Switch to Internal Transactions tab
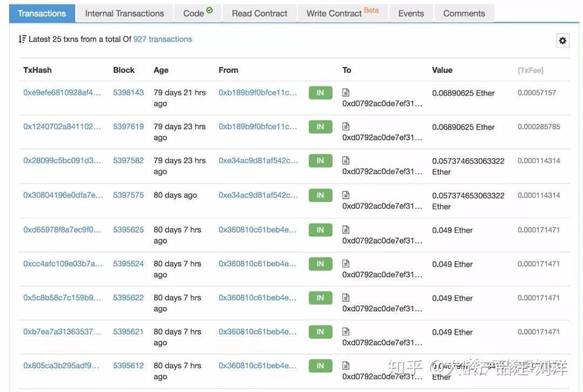This screenshot has height=392, width=583. coord(124,13)
